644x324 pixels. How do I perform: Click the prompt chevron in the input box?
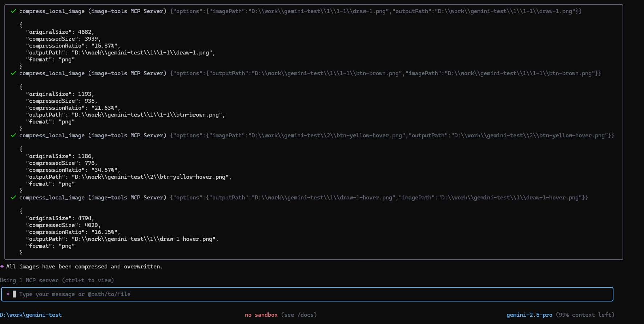(8, 294)
